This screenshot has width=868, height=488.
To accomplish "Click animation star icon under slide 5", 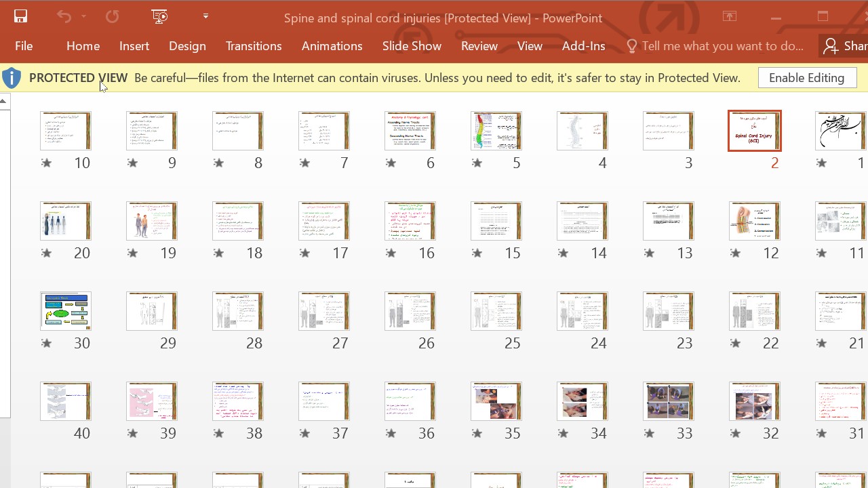I will pos(477,163).
